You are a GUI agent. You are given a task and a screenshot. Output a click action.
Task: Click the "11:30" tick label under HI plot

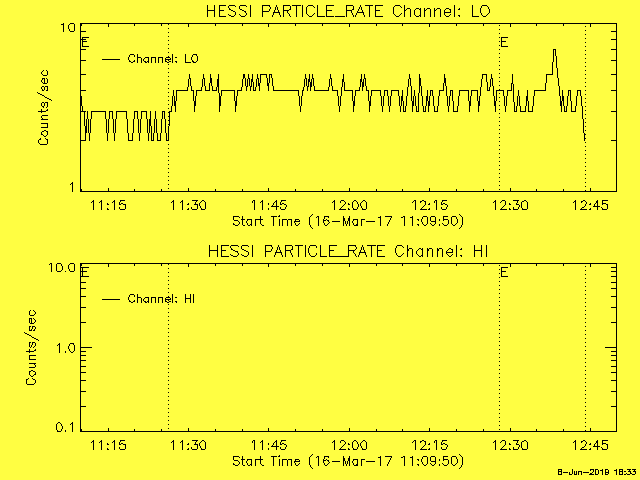tap(188, 445)
